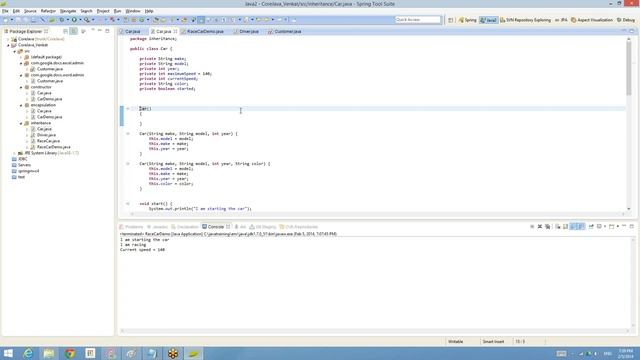Viewport: 640px width, 360px height.
Task: Toggle show console on standard error
Action: point(581,227)
